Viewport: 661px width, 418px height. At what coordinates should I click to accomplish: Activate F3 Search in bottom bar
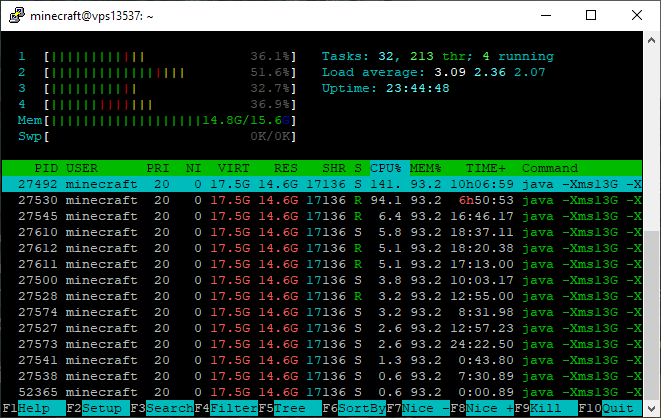168,408
